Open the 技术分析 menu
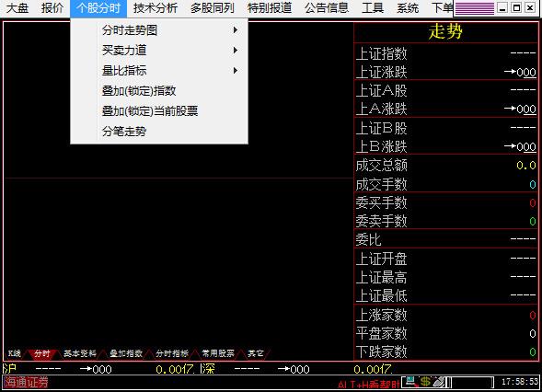This screenshot has width=542, height=392. 156,8
